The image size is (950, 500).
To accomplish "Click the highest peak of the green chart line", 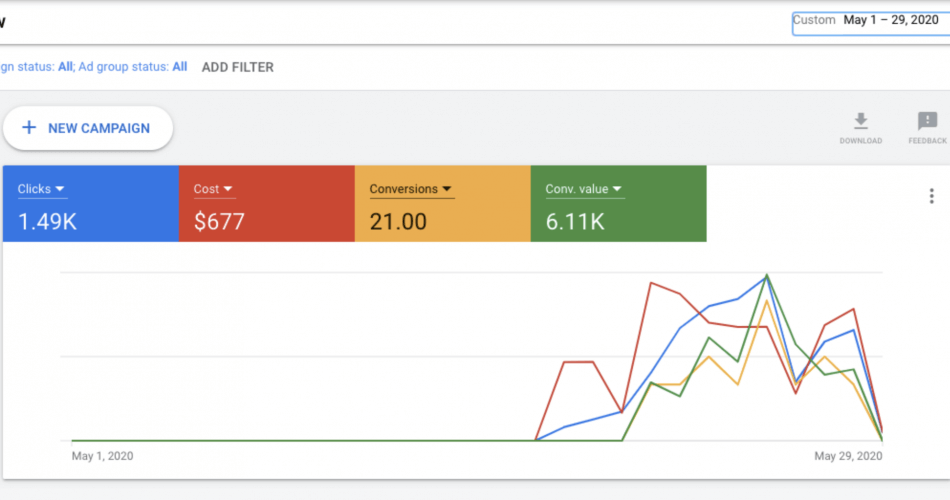I will (767, 275).
